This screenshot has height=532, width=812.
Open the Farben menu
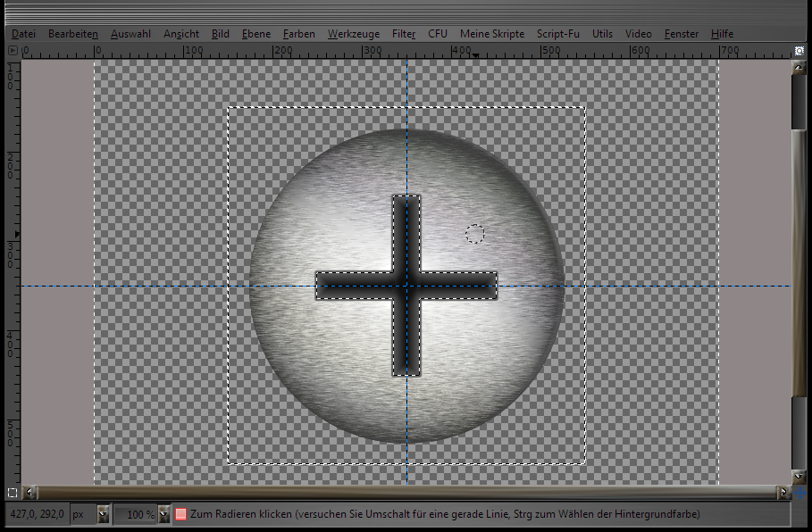pyautogui.click(x=298, y=34)
